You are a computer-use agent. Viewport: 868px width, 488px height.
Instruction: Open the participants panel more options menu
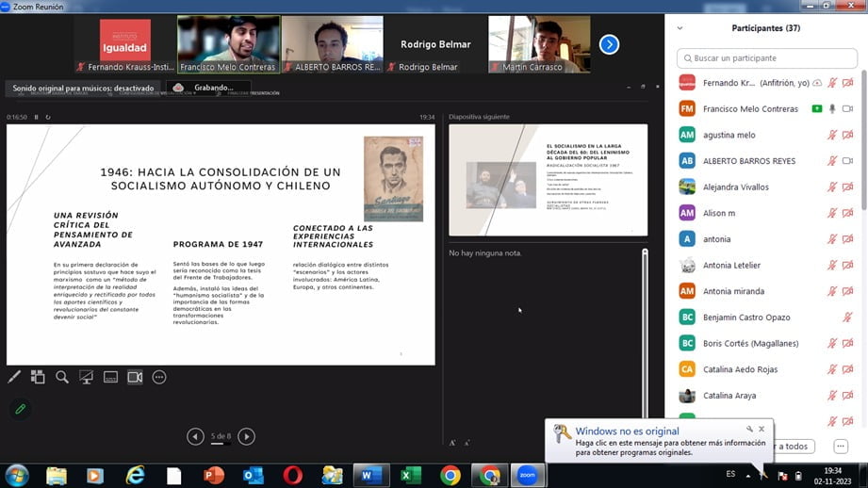tap(841, 446)
